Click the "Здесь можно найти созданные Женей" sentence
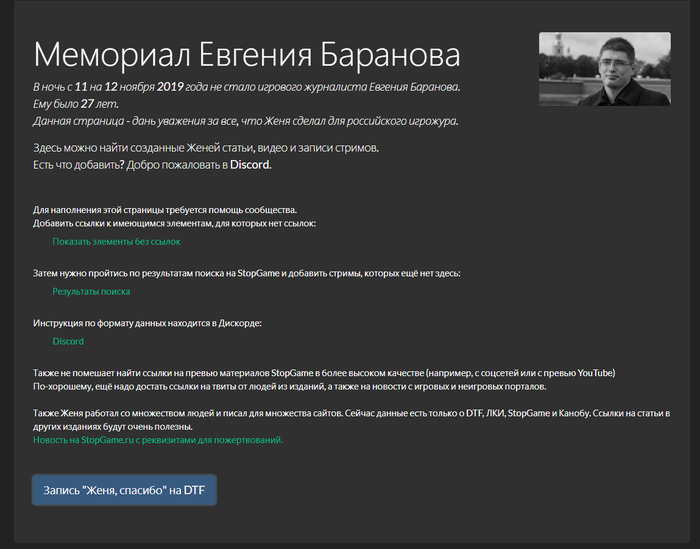Viewport: 700px width, 549px height. pyautogui.click(x=206, y=148)
